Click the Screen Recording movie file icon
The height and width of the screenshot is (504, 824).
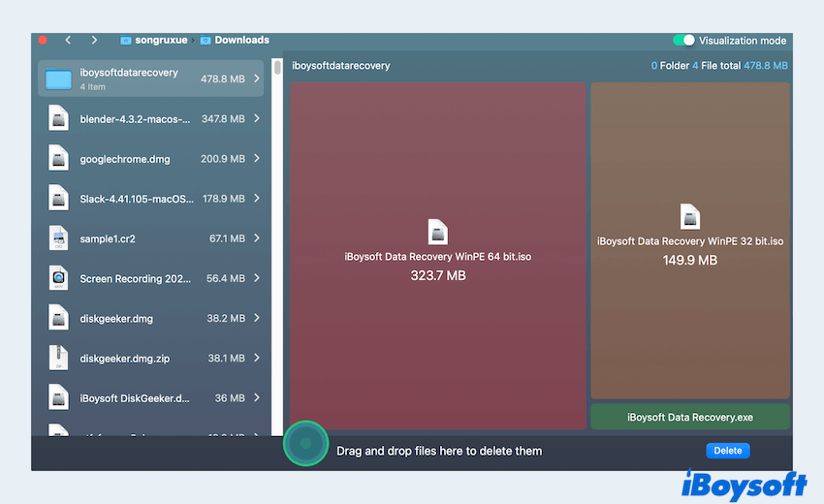pyautogui.click(x=58, y=278)
